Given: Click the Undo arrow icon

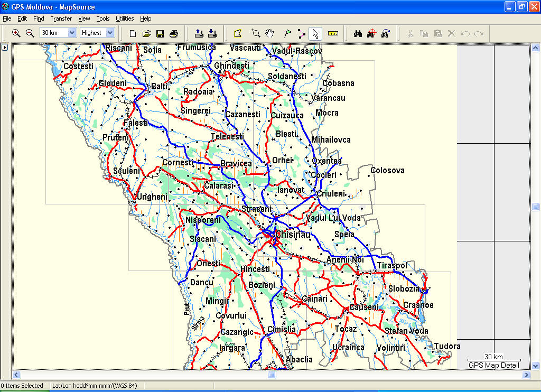Looking at the screenshot, I should tap(465, 33).
